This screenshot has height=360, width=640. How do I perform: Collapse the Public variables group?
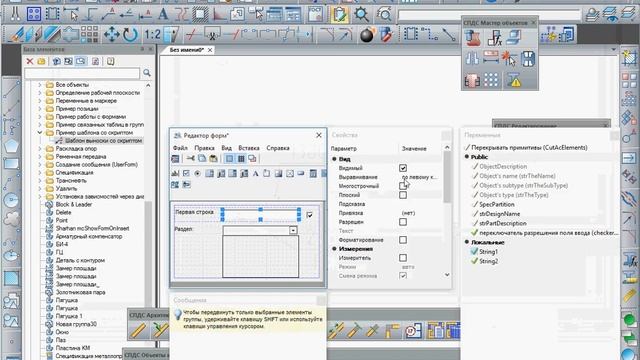click(467, 157)
